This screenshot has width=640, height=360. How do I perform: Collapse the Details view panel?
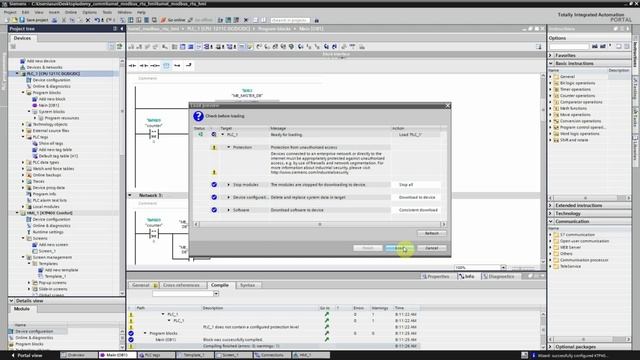click(11, 300)
